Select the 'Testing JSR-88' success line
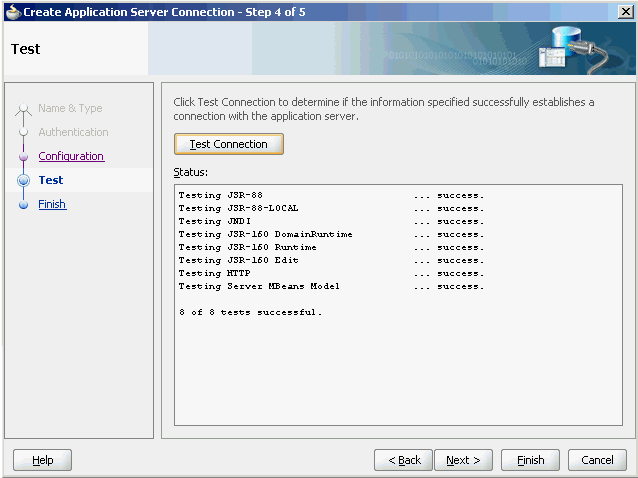This screenshot has width=638, height=478. click(x=331, y=195)
